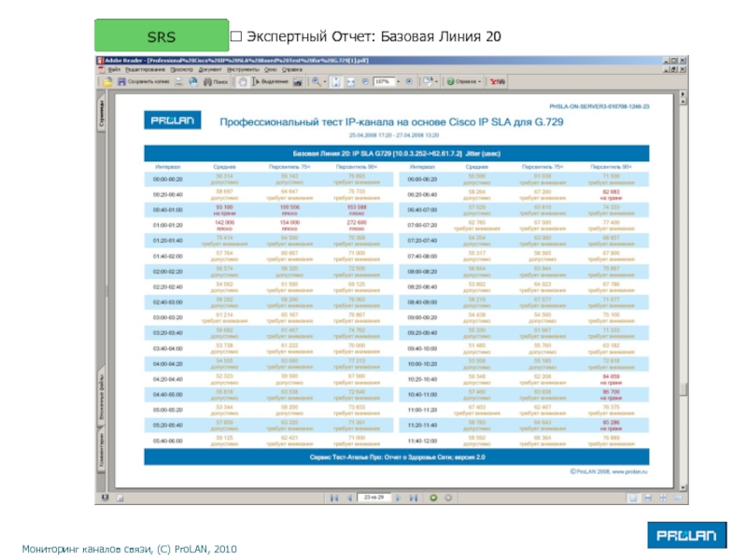Viewport: 747px width, 560px height.
Task: Click the leftmost status bar icon
Action: click(106, 498)
